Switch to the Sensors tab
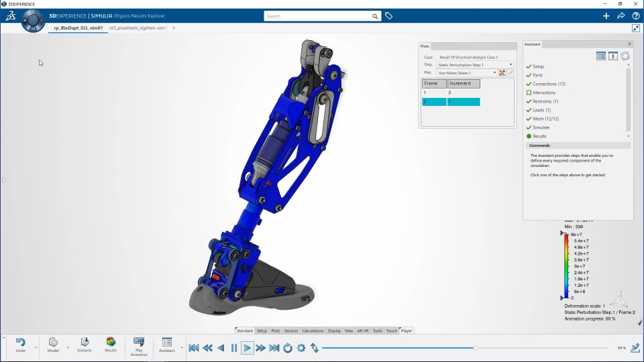 pos(290,330)
